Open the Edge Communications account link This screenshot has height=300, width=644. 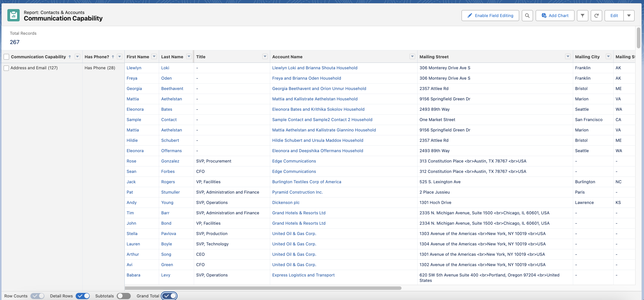[294, 161]
